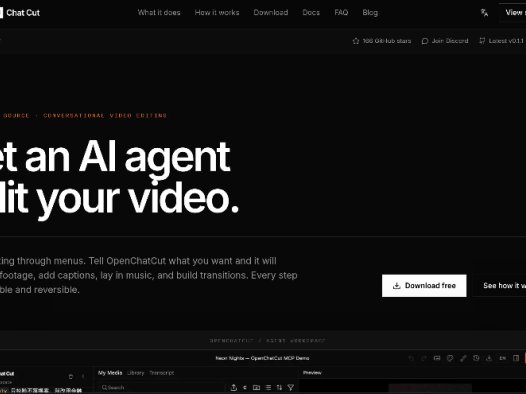Viewport: 526px width, 394px height.
Task: Switch to the Transcript tab in demo
Action: tap(162, 373)
